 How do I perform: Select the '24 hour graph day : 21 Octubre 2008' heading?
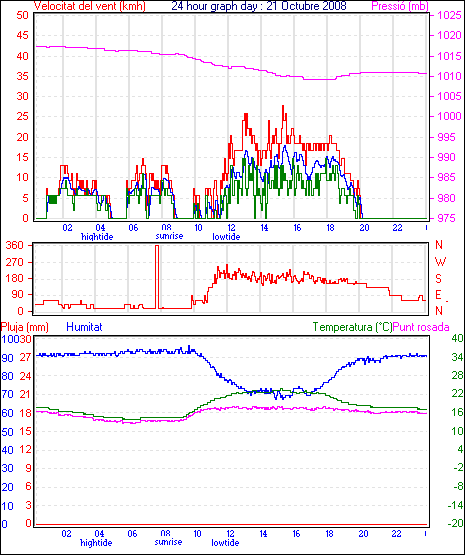(259, 6)
